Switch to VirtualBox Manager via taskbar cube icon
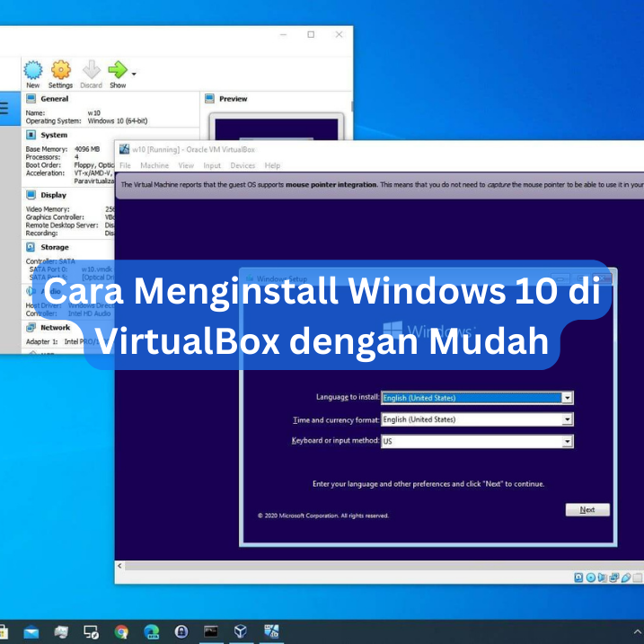The width and height of the screenshot is (644, 644). [x=241, y=631]
